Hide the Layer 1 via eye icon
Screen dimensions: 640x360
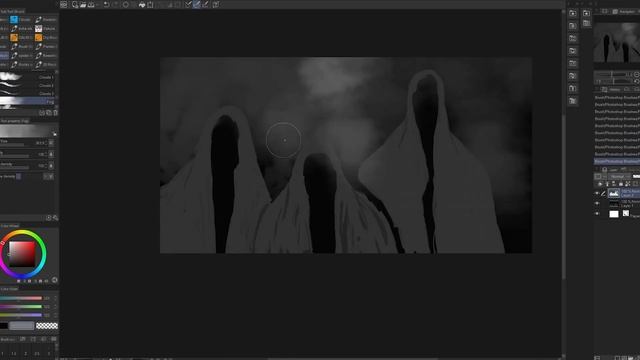point(597,203)
